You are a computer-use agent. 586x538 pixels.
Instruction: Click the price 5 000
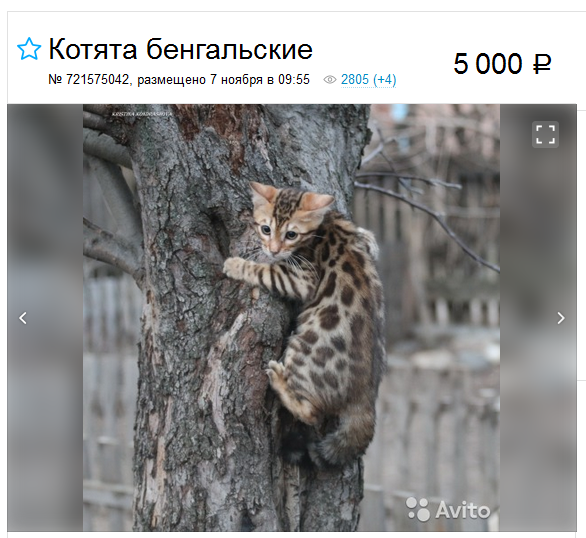[487, 64]
